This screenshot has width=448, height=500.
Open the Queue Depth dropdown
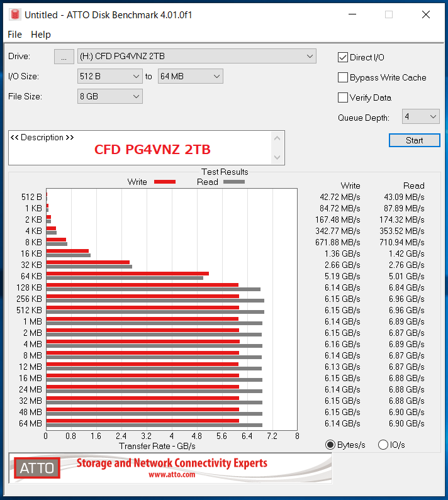pos(420,116)
